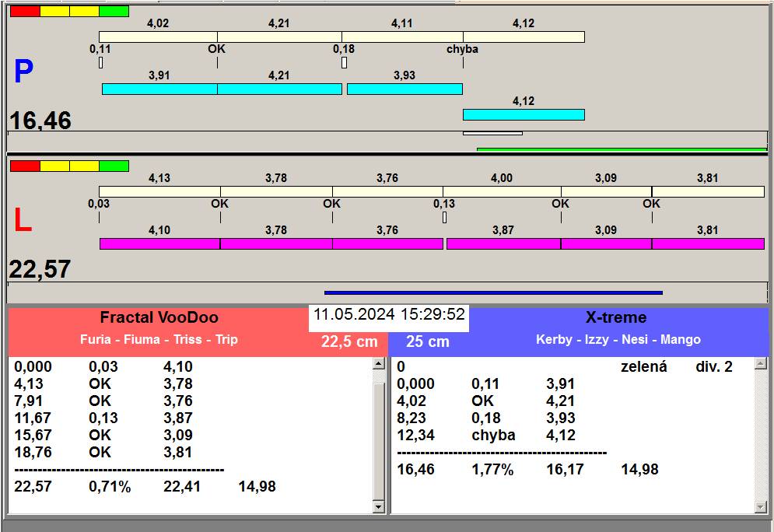
Task: Click the red segment in lane P indicator
Action: (25, 12)
